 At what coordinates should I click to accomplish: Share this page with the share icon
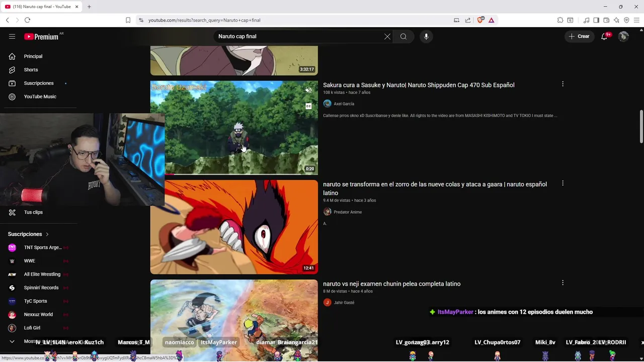point(468,20)
